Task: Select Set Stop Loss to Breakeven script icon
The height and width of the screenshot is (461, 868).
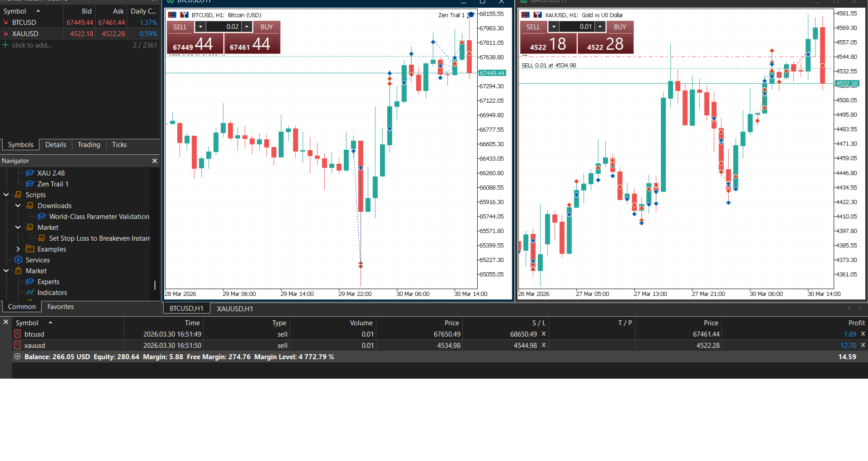Action: click(42, 238)
